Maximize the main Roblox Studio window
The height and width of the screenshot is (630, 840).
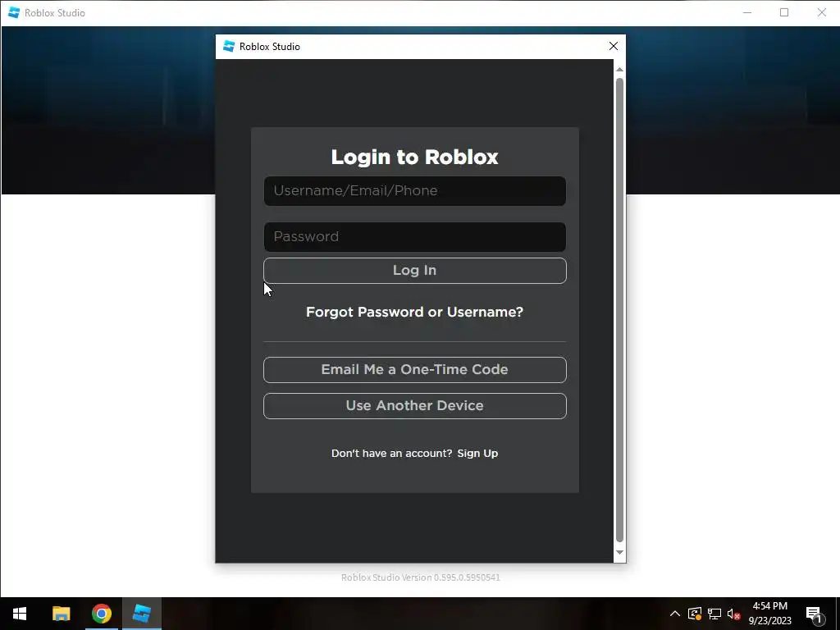coord(784,13)
